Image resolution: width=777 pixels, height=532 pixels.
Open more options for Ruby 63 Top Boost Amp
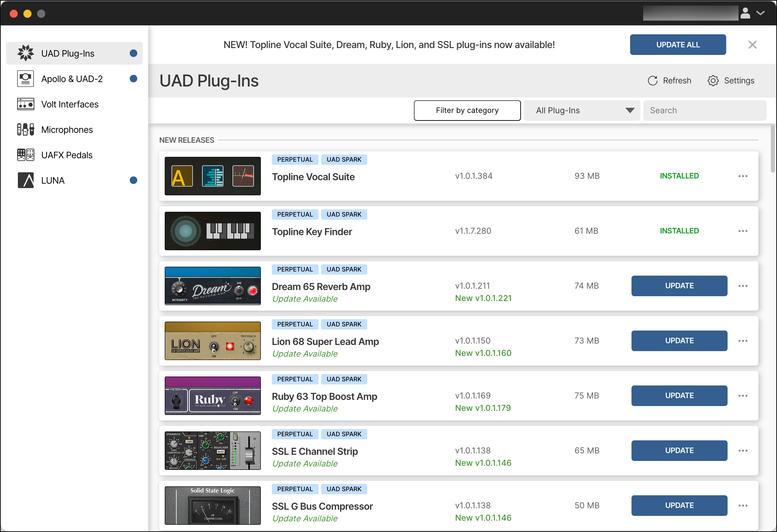pos(743,396)
